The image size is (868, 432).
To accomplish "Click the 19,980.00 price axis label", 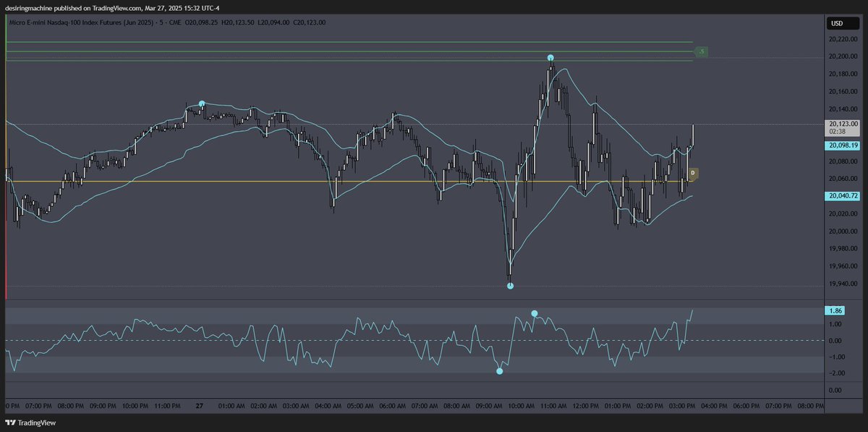I will pyautogui.click(x=844, y=249).
